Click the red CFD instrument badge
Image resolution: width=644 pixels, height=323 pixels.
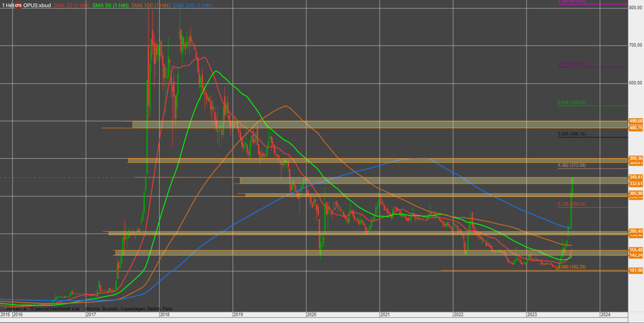click(18, 5)
